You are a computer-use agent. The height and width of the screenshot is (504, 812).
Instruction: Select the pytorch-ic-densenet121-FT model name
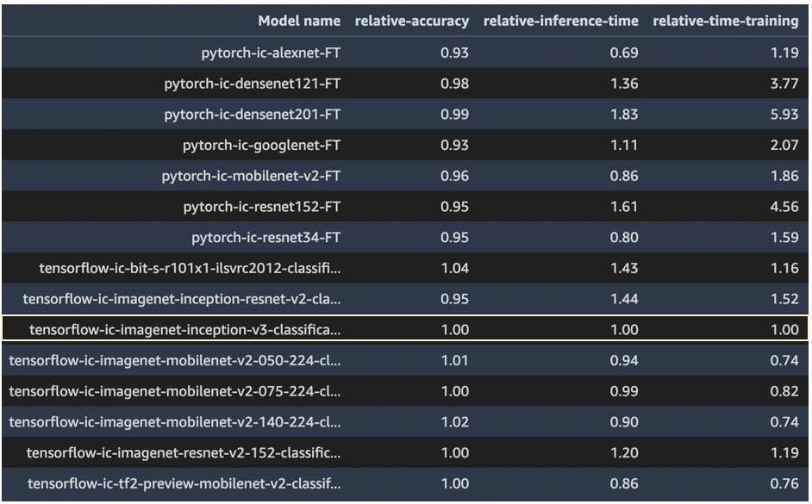(253, 84)
